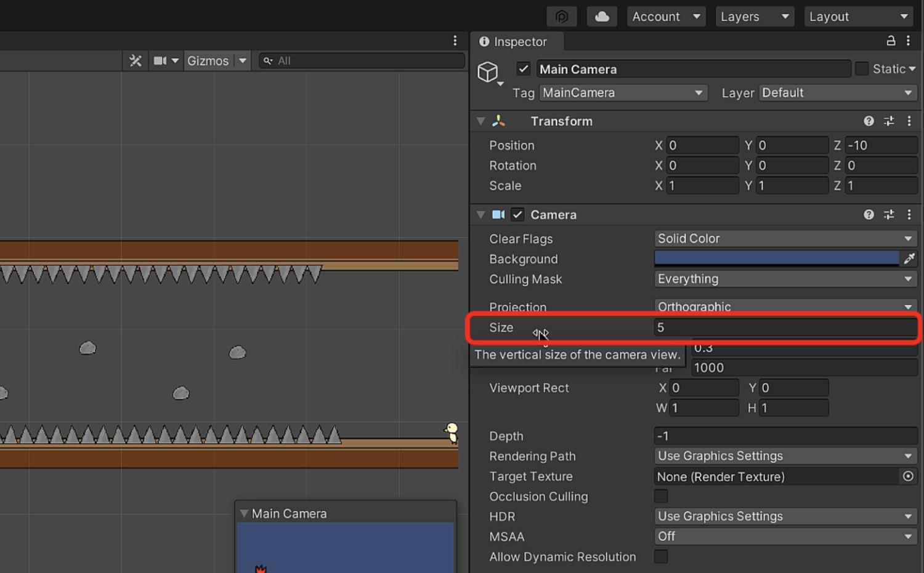Open the cloud services button
The width and height of the screenshot is (924, 573).
pyautogui.click(x=602, y=17)
